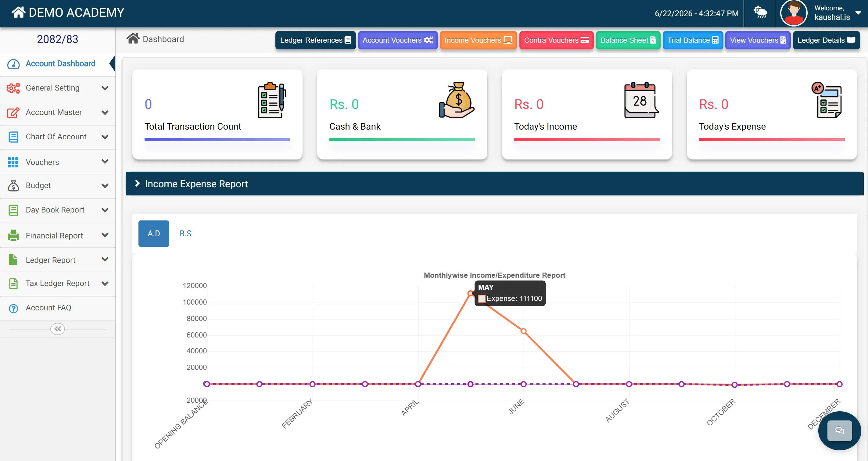The height and width of the screenshot is (461, 868).
Task: Click the Monthlywise Income/Expenditure Report chart title
Action: coord(494,275)
